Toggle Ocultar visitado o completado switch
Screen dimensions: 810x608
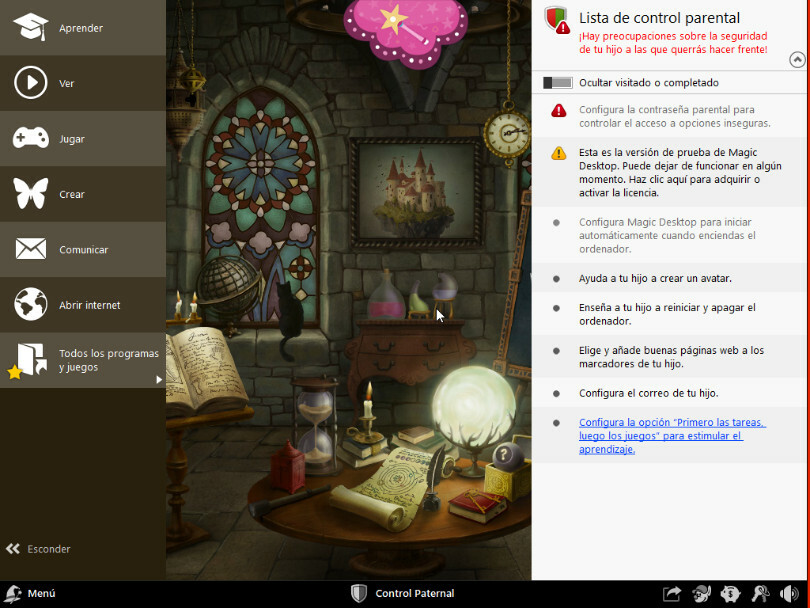click(557, 83)
